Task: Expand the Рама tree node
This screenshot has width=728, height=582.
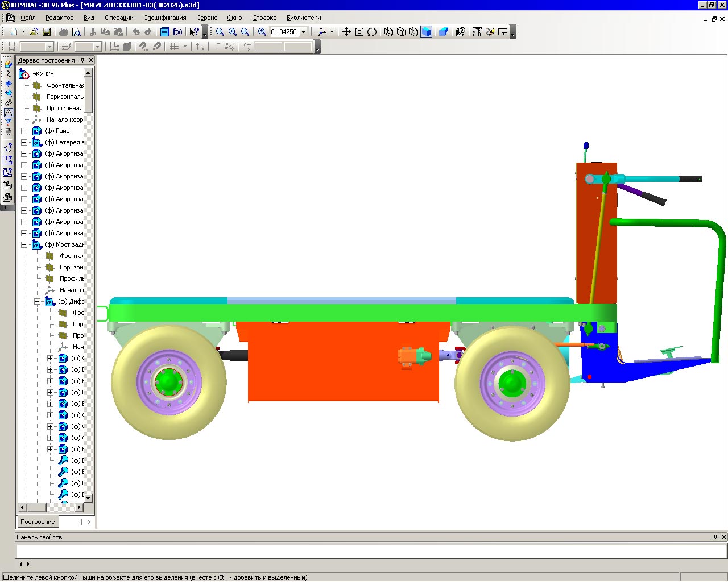Action: (x=24, y=131)
